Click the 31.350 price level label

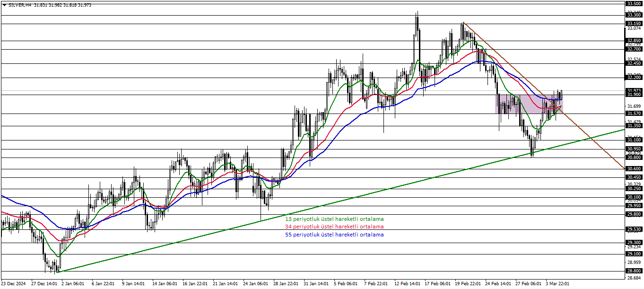pos(634,126)
